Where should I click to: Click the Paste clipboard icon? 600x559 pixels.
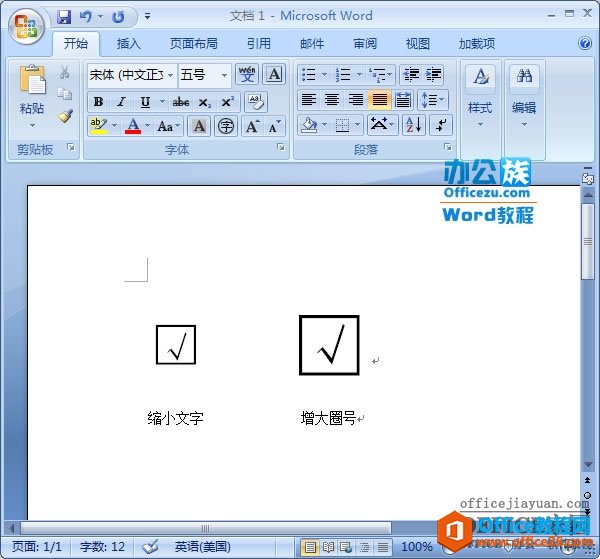(x=33, y=80)
